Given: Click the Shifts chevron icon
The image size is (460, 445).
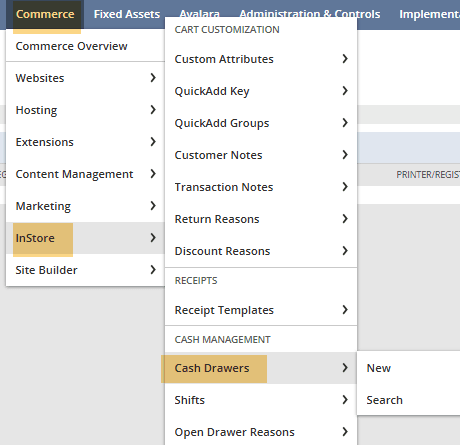Looking at the screenshot, I should pyautogui.click(x=345, y=400).
